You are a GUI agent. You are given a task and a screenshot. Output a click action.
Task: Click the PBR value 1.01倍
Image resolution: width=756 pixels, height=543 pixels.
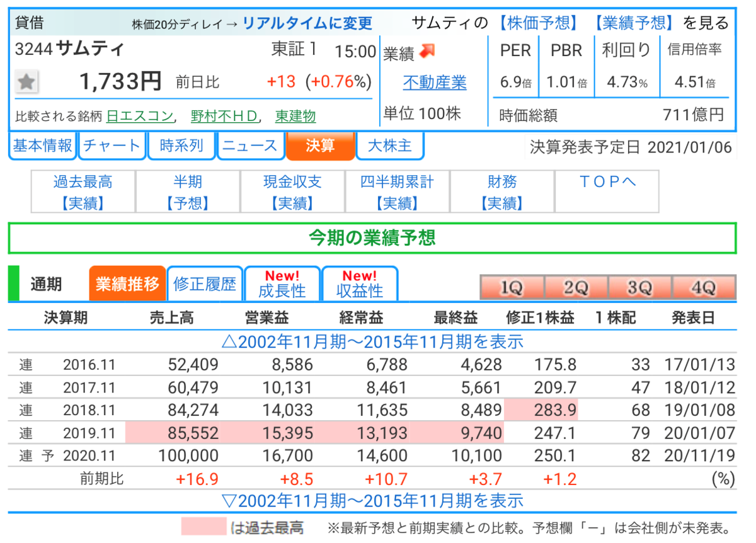566,83
